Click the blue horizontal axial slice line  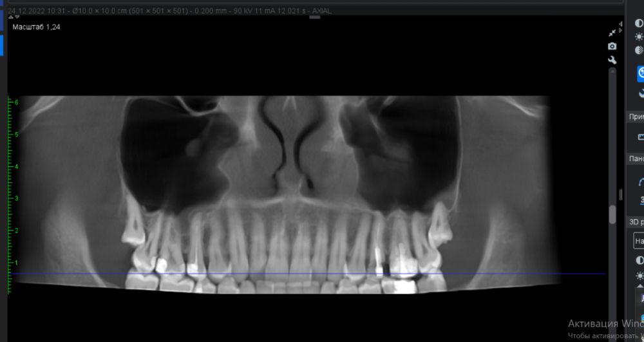[x=309, y=274]
